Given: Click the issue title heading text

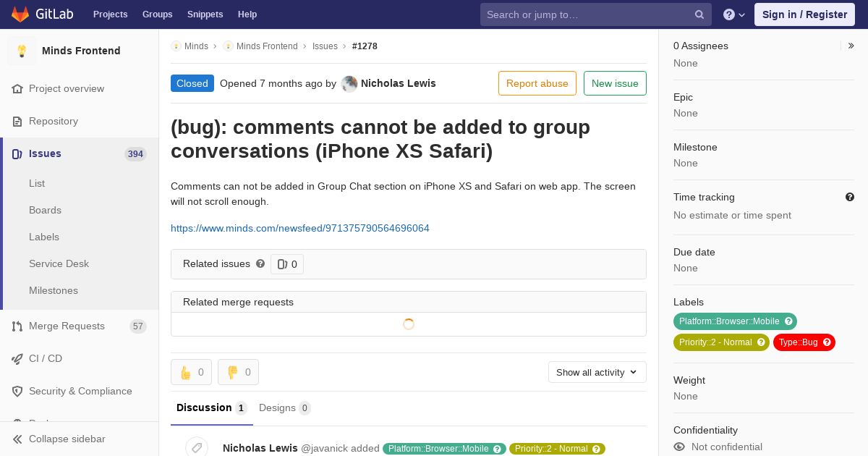Looking at the screenshot, I should click(380, 139).
